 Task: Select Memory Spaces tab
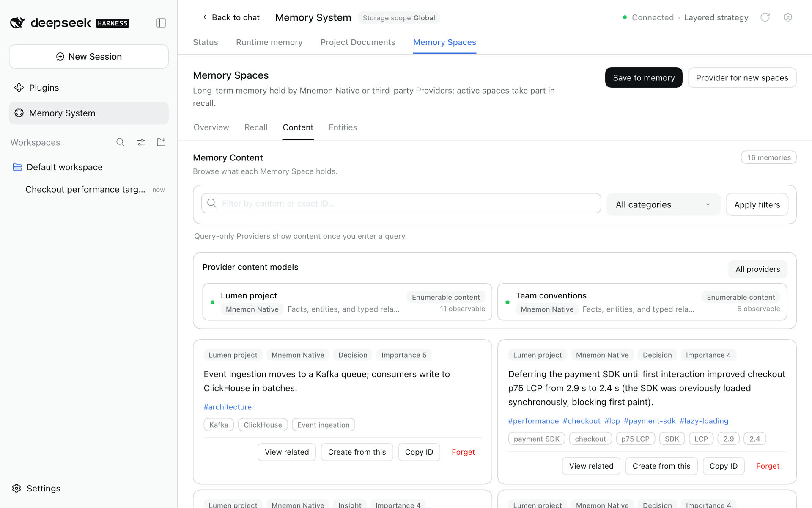point(444,42)
